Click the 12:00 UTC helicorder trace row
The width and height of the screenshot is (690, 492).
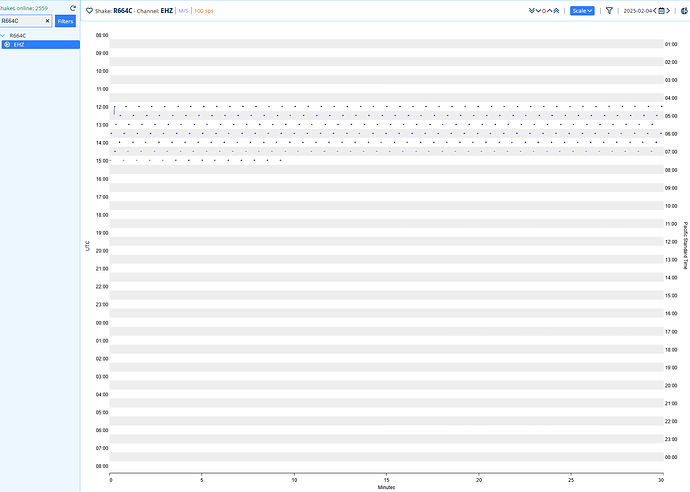[386, 106]
